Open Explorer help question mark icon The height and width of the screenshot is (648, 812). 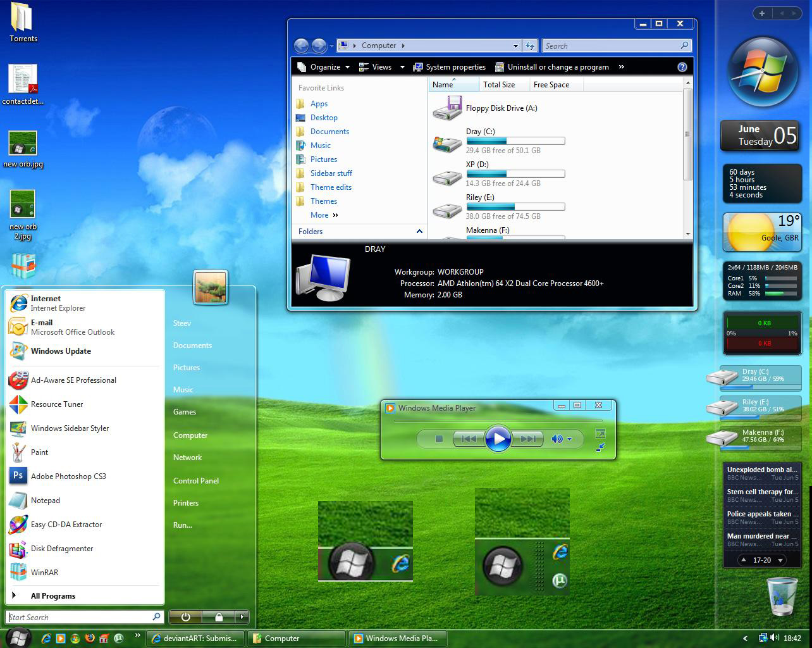pos(682,67)
